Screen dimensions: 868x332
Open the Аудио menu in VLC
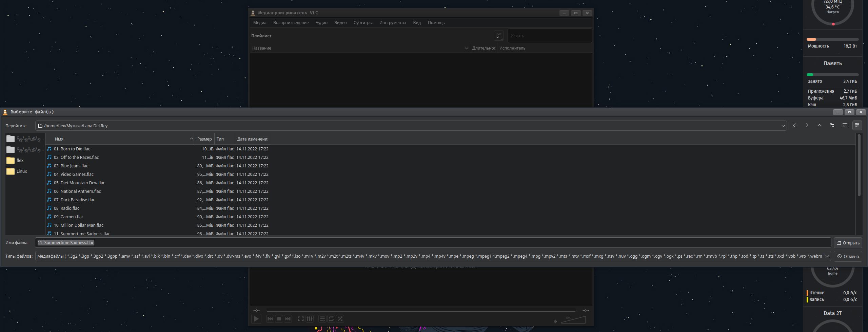321,23
